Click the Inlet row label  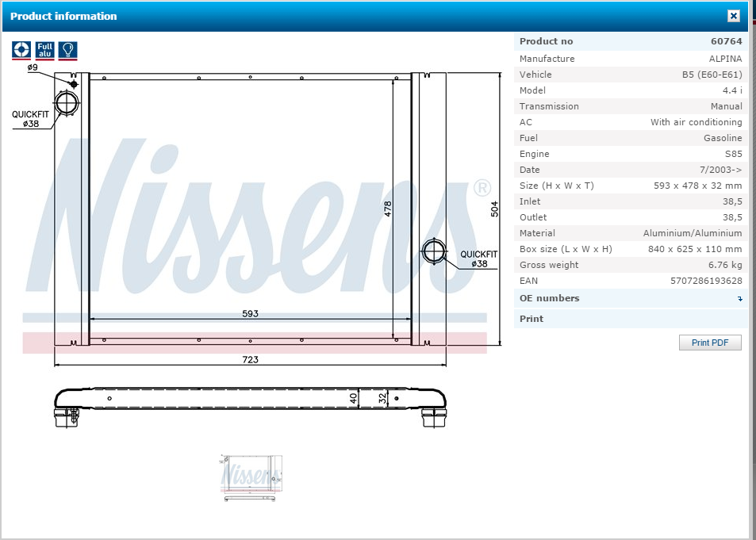[529, 201]
